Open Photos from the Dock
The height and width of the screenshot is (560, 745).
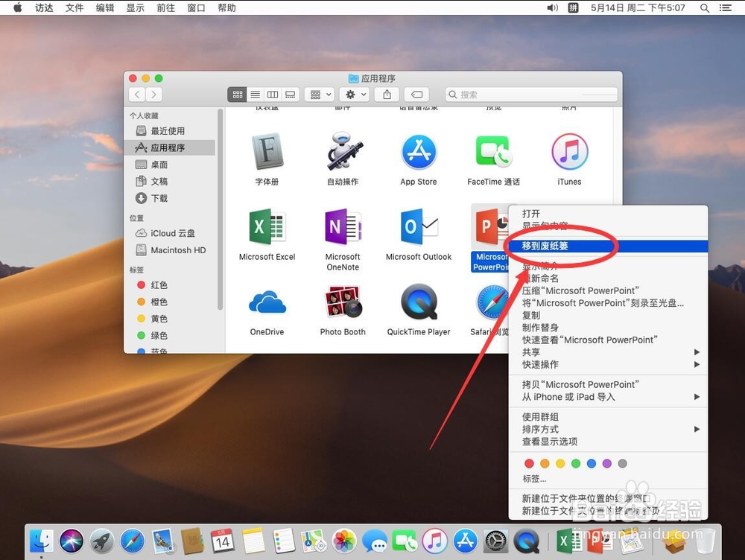pos(344,541)
